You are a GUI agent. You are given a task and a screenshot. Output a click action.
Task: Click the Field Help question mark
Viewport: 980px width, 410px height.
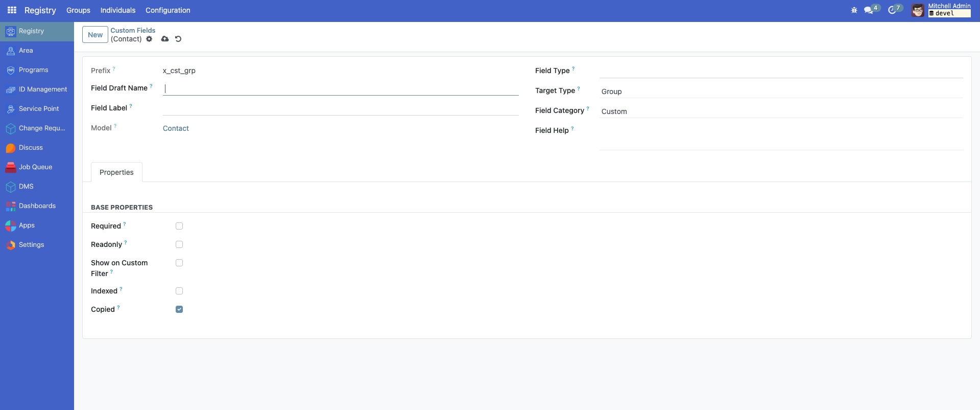tap(572, 128)
